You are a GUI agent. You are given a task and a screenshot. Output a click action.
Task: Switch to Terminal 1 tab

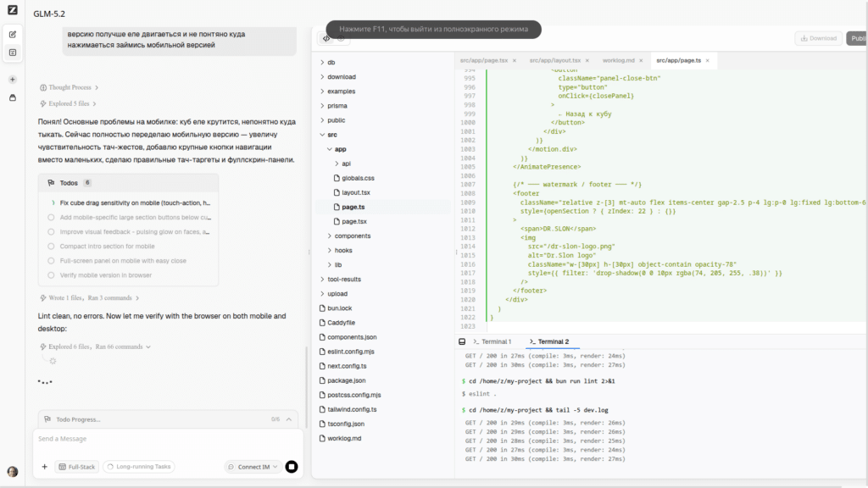tap(492, 342)
